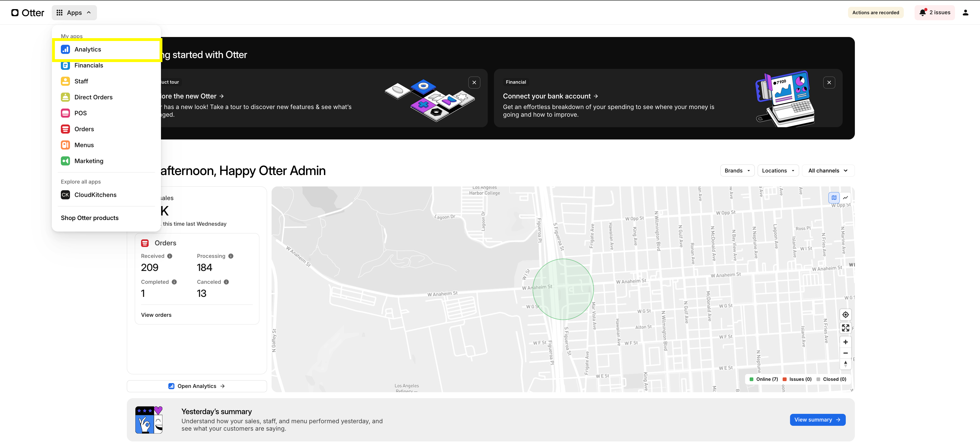Image resolution: width=980 pixels, height=448 pixels.
Task: Zoom out on the map
Action: [x=845, y=353]
